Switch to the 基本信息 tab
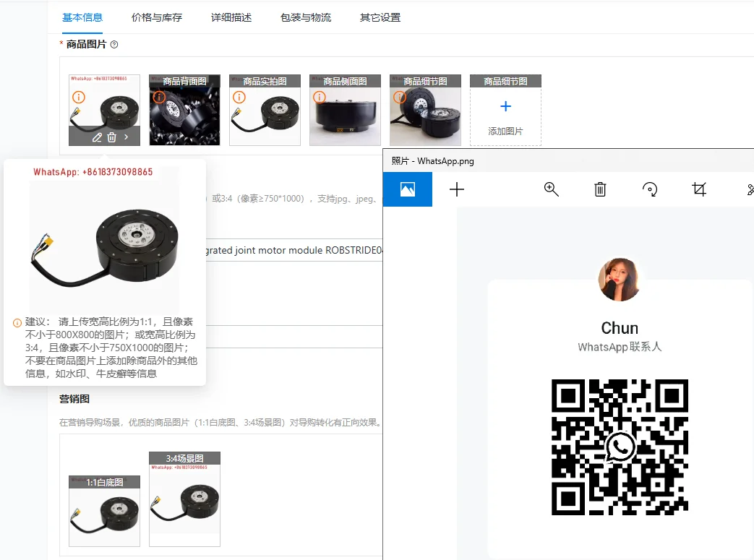 [x=82, y=18]
